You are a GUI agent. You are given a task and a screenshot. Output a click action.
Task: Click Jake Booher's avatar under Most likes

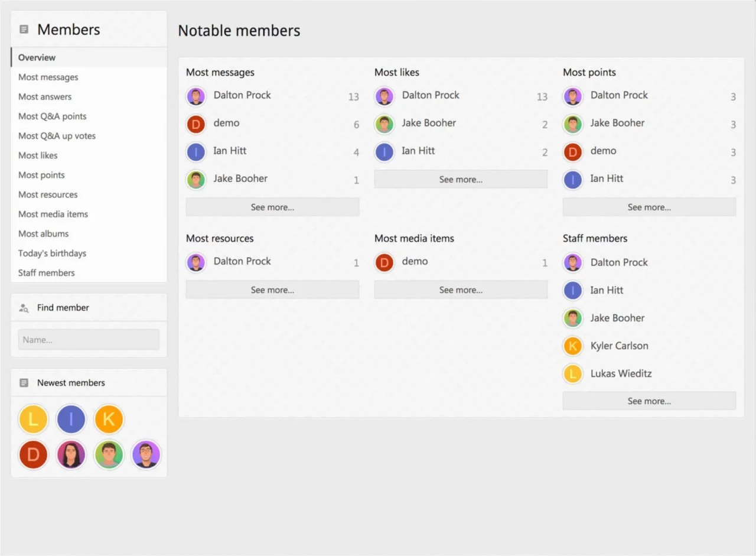tap(384, 124)
